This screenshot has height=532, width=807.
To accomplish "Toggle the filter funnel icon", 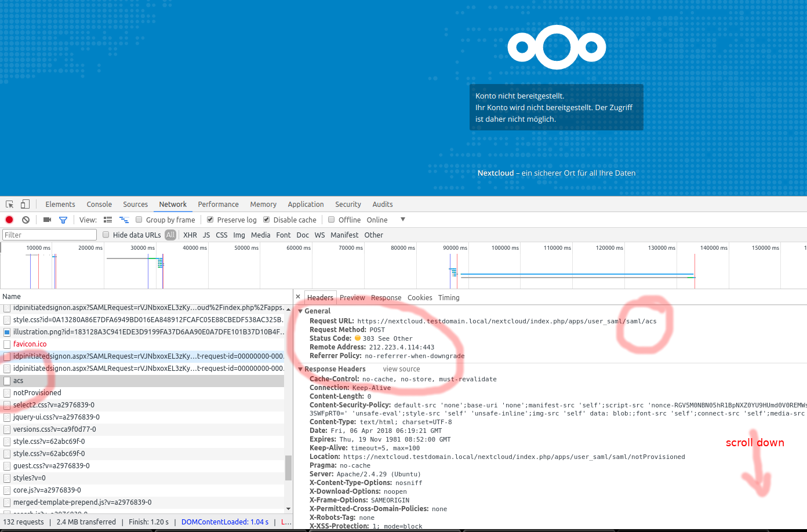I will pos(63,220).
